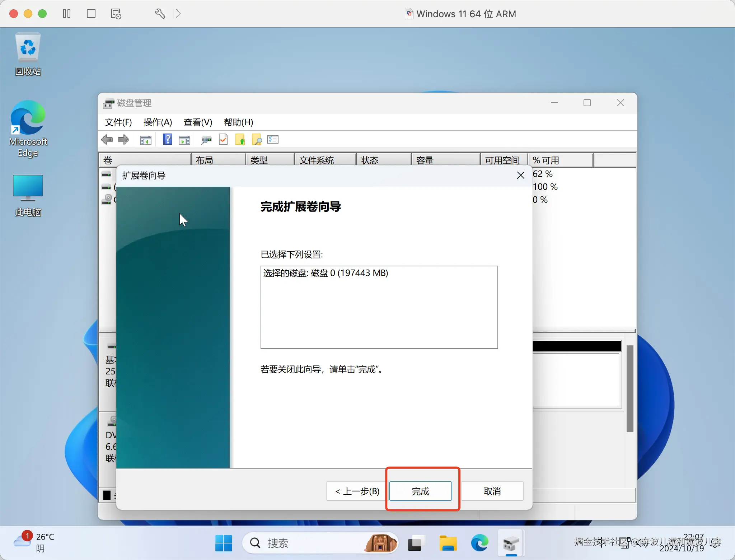Click the vertical scrollbar in disk pane
The width and height of the screenshot is (735, 560).
pyautogui.click(x=629, y=388)
